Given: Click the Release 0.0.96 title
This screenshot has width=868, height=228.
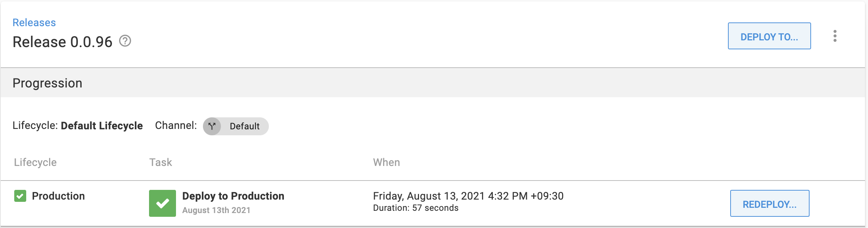Looking at the screenshot, I should [63, 42].
